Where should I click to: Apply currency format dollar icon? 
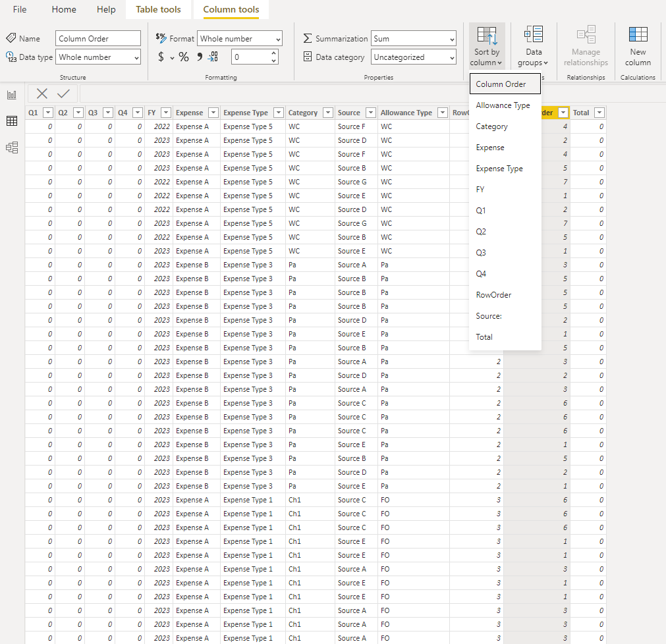[x=161, y=57]
